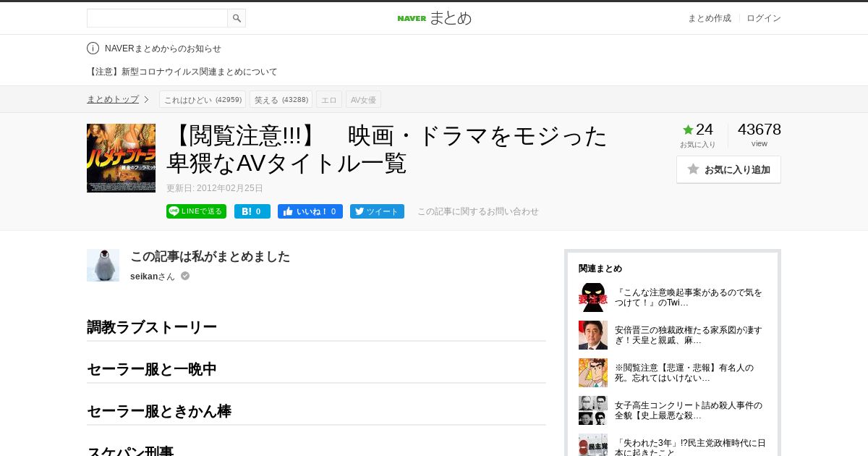Click heading セーラー服と一晩中
Viewport: 868px width, 456px height.
[152, 369]
